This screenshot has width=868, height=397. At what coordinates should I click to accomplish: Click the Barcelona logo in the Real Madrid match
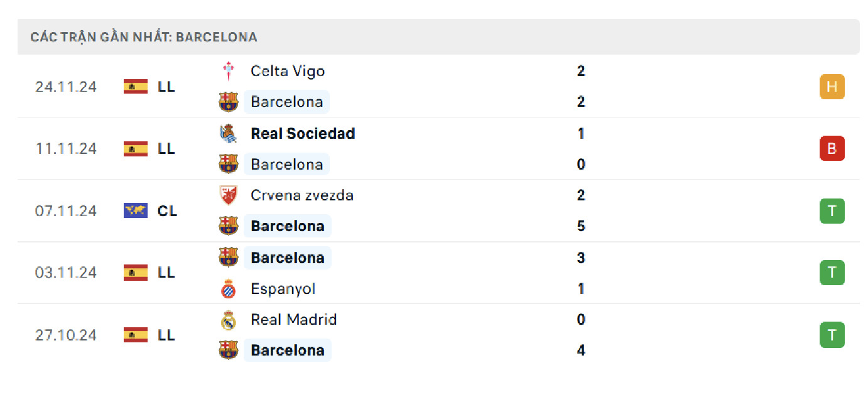[228, 350]
